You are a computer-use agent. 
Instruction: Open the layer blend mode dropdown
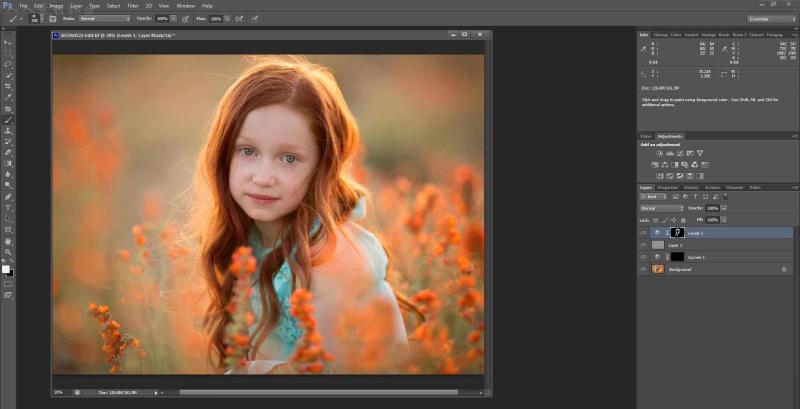coord(662,209)
